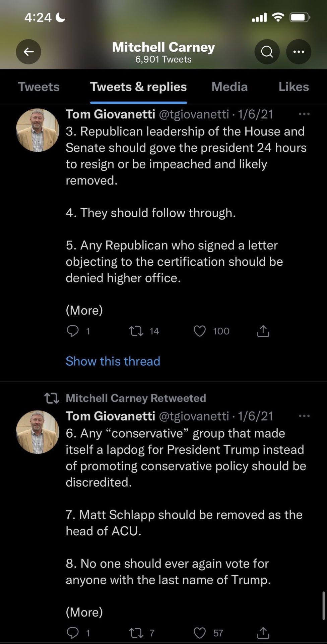Screen dimensions: 327x644
Task: Open the profile overflow menu (three dots)
Action: pyautogui.click(x=299, y=52)
